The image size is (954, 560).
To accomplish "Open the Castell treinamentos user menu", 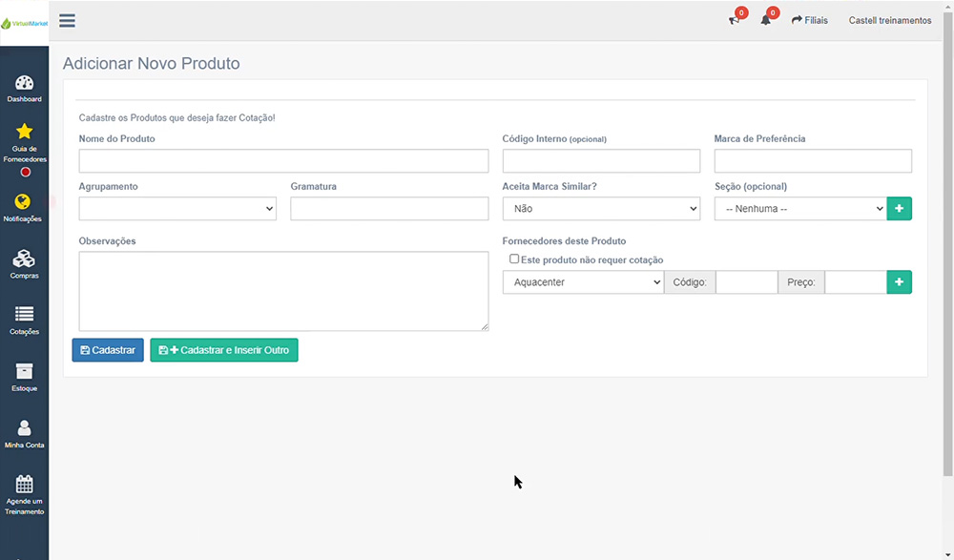I will pos(889,20).
